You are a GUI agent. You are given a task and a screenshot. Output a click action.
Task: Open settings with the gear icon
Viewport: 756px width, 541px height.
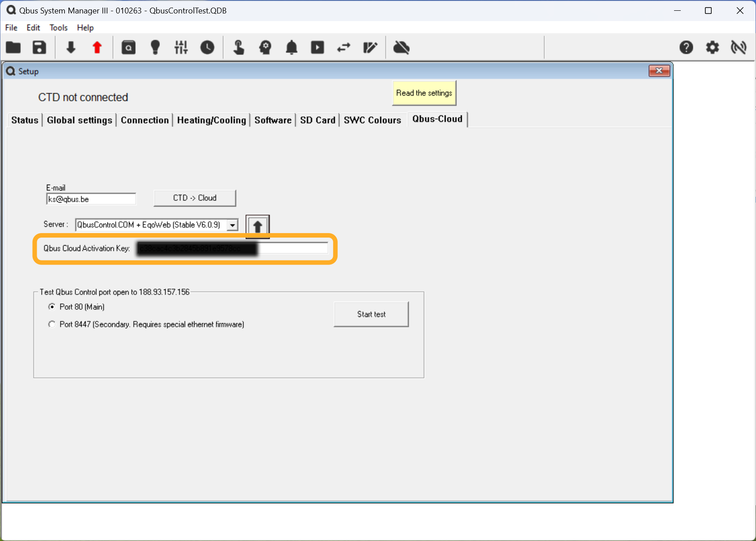point(713,47)
